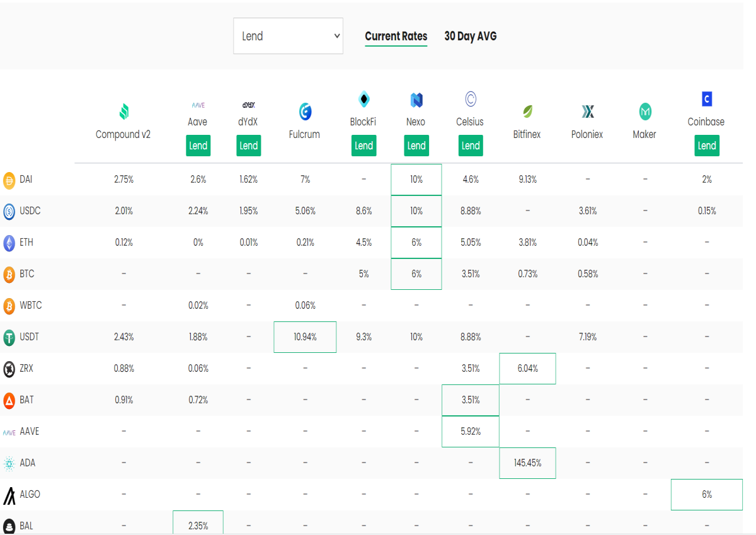Image resolution: width=756 pixels, height=535 pixels.
Task: Click the USDT coin icon
Action: 9,337
